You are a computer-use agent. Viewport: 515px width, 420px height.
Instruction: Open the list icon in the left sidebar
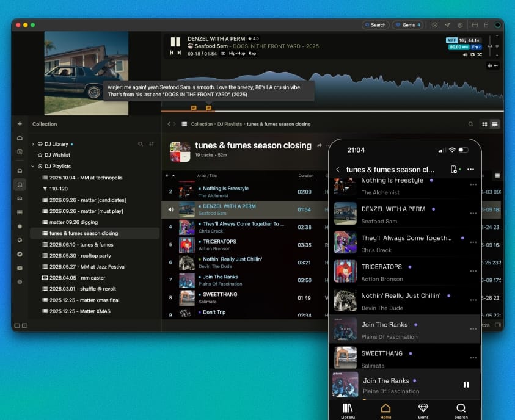[x=20, y=212]
